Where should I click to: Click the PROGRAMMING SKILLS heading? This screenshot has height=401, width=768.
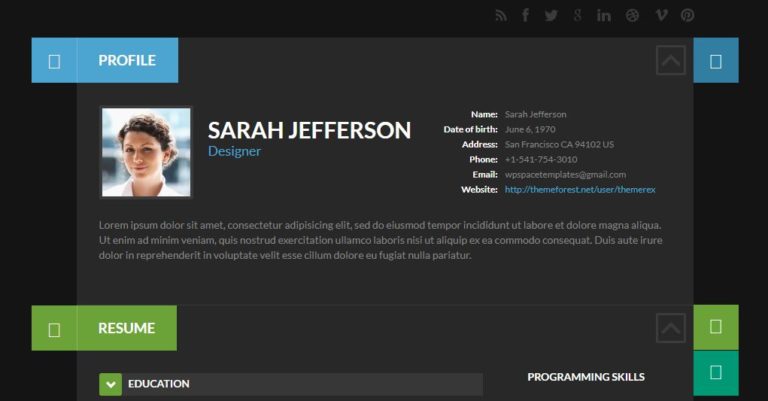coord(586,377)
